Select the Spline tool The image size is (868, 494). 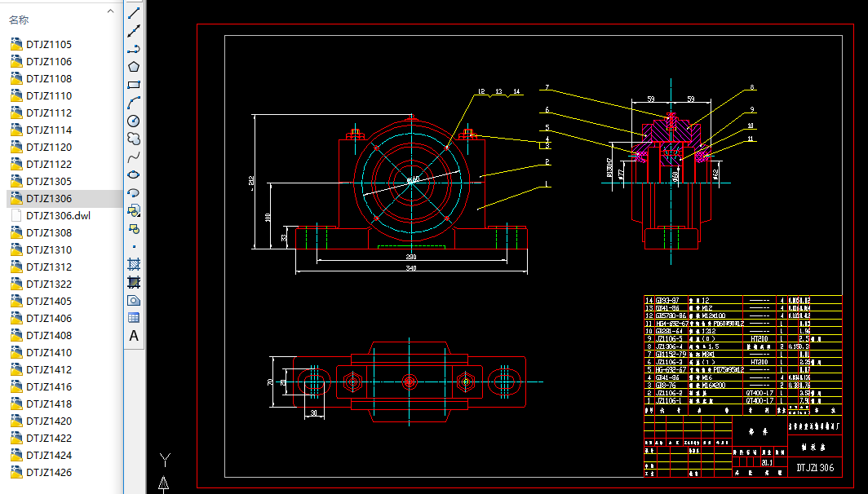(x=134, y=157)
